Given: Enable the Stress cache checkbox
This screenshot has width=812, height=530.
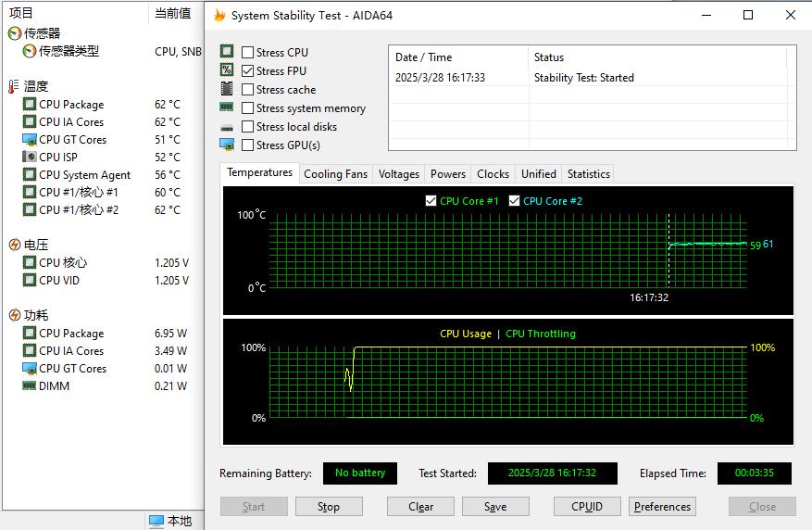Looking at the screenshot, I should coord(247,90).
